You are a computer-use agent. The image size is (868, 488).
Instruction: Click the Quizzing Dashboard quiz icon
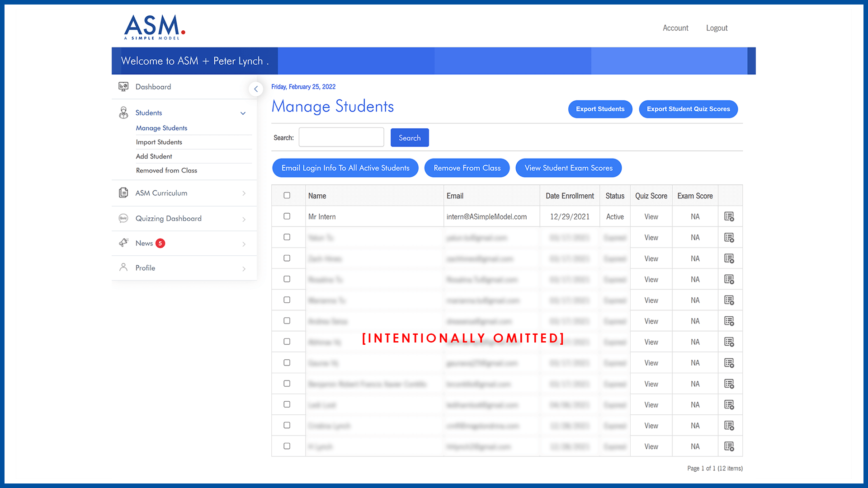123,218
